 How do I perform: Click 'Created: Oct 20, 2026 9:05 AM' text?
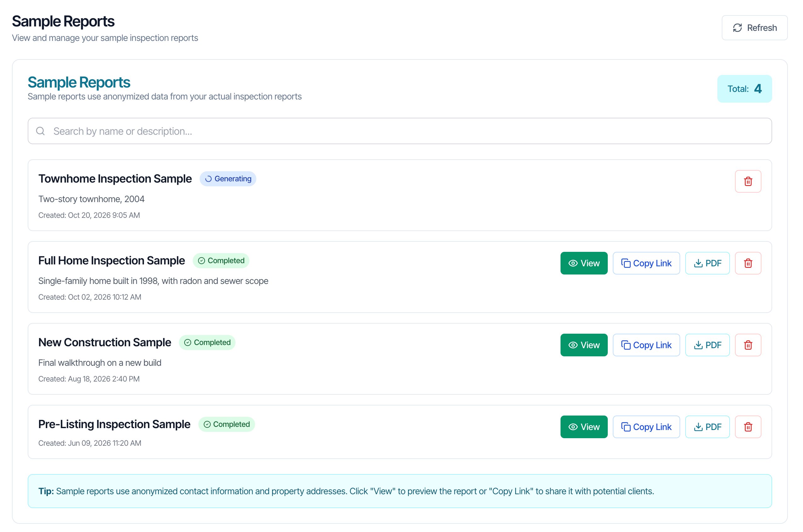click(x=89, y=215)
